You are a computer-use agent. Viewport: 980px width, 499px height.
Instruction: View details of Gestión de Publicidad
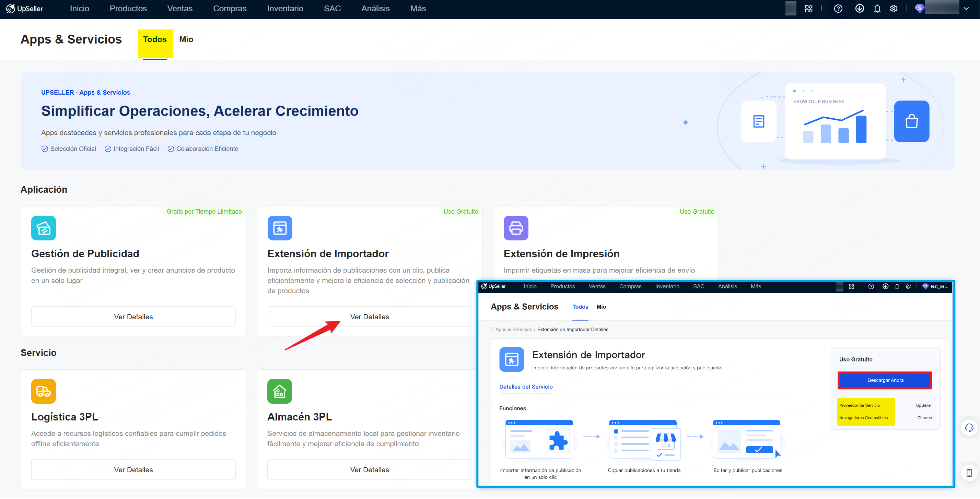(x=133, y=317)
